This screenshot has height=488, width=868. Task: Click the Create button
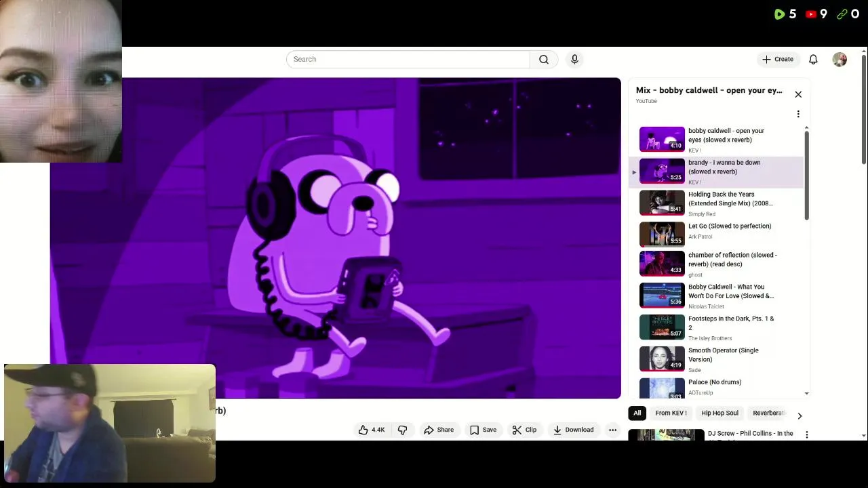pyautogui.click(x=778, y=59)
